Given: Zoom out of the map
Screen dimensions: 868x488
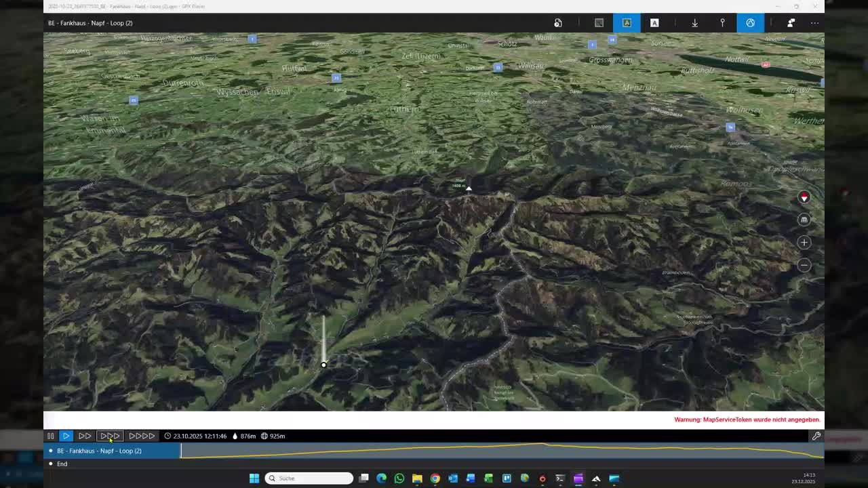Looking at the screenshot, I should pyautogui.click(x=804, y=265).
